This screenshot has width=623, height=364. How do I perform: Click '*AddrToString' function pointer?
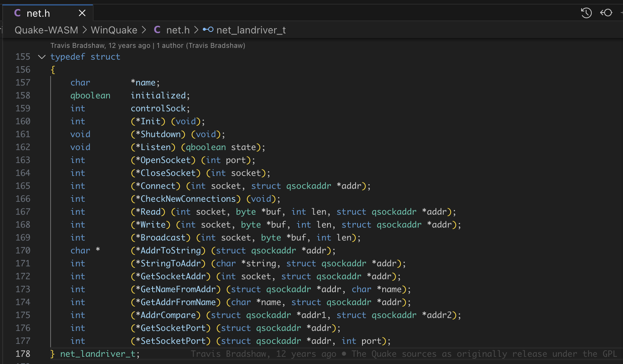coord(168,251)
